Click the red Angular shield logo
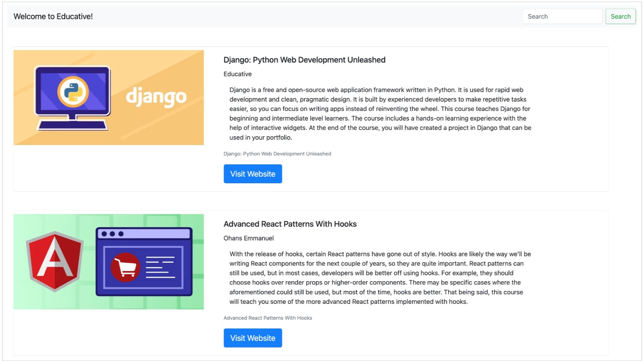 (x=55, y=261)
